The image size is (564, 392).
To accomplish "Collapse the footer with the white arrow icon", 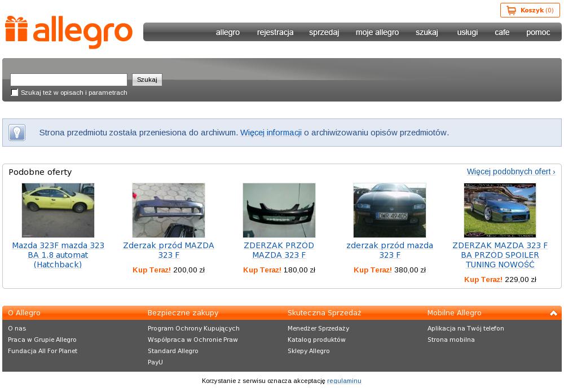I will click(553, 313).
